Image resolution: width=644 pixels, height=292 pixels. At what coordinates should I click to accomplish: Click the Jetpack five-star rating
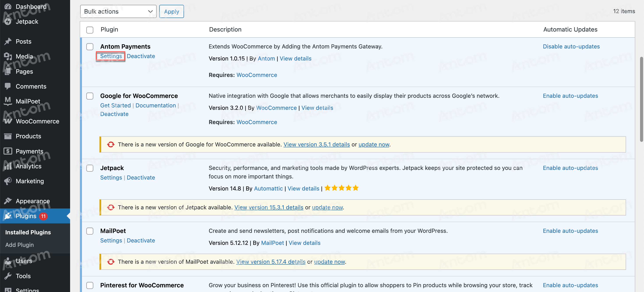coord(341,188)
